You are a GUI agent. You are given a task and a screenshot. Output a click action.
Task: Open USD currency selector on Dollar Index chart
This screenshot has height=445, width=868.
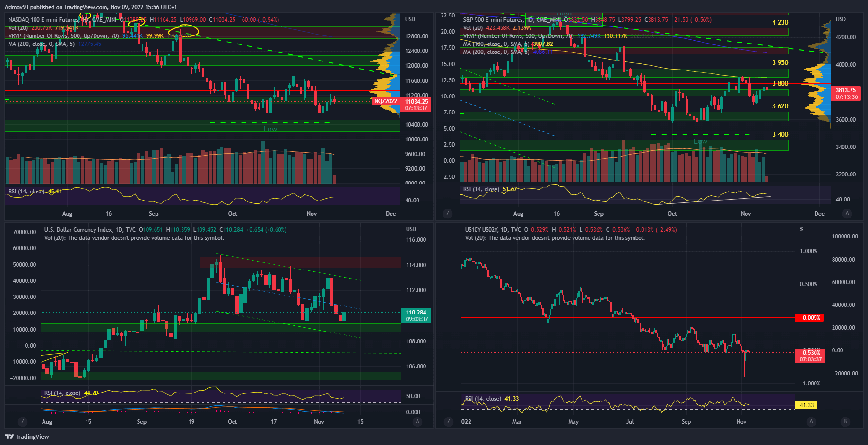(411, 229)
